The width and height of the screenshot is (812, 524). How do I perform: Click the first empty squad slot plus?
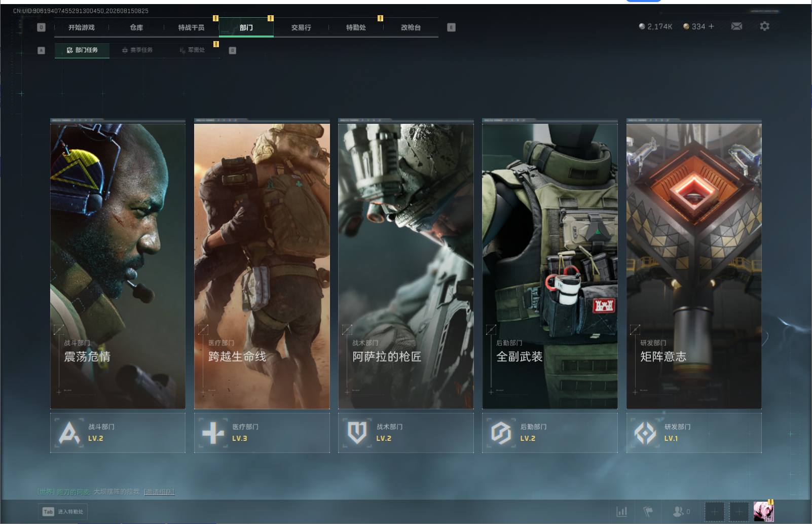point(714,512)
